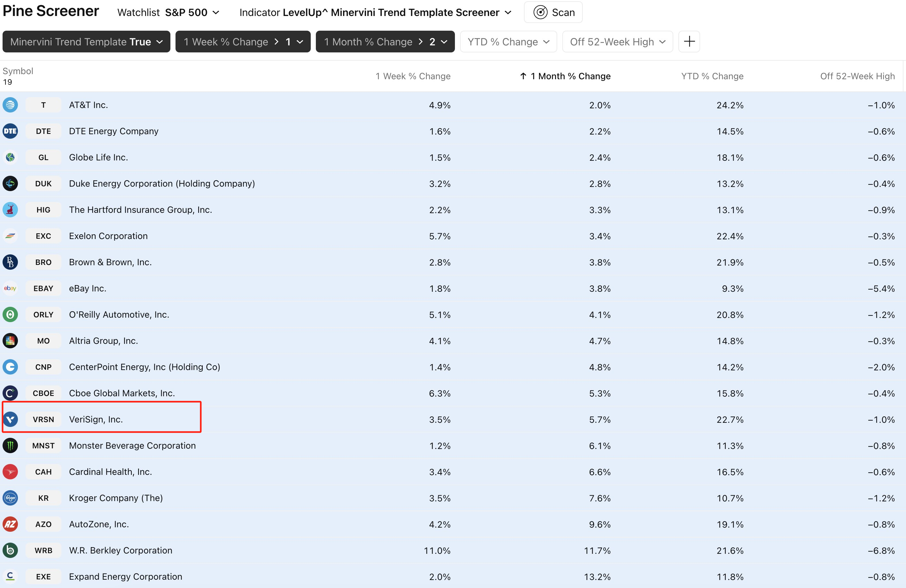Click the eBay logo icon
This screenshot has width=906, height=588.
coord(10,288)
